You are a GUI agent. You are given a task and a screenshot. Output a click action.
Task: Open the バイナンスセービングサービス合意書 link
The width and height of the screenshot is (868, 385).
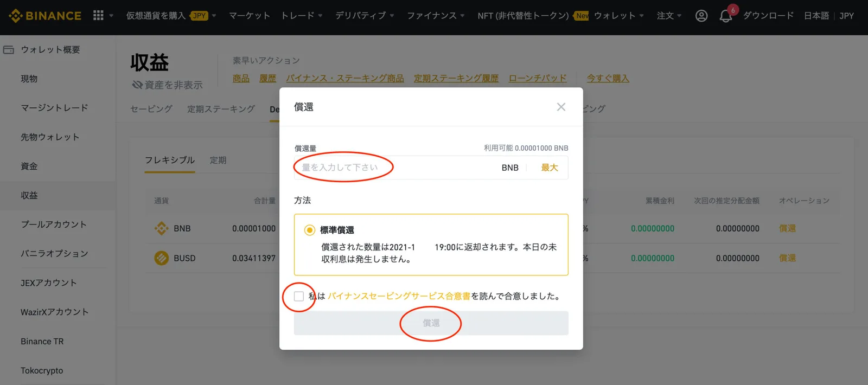coord(399,296)
